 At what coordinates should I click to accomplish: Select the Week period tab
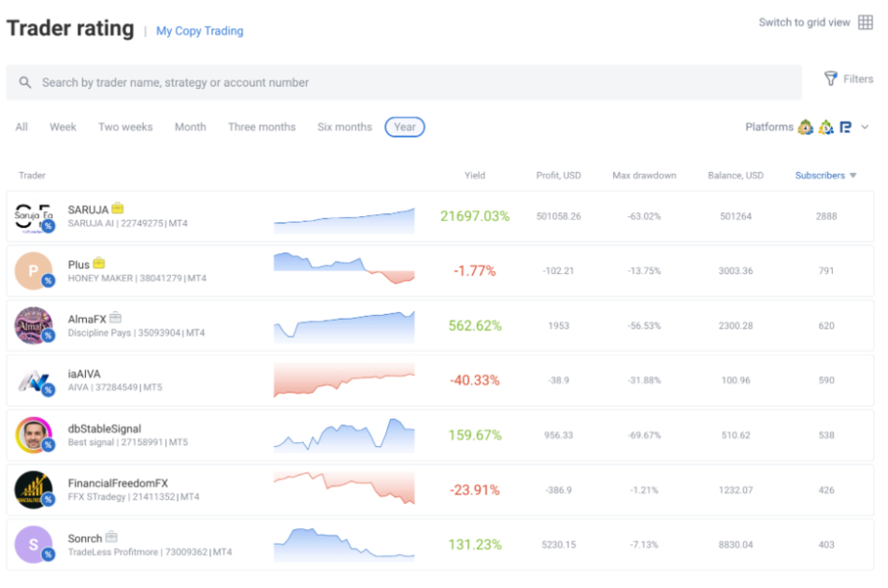[63, 127]
